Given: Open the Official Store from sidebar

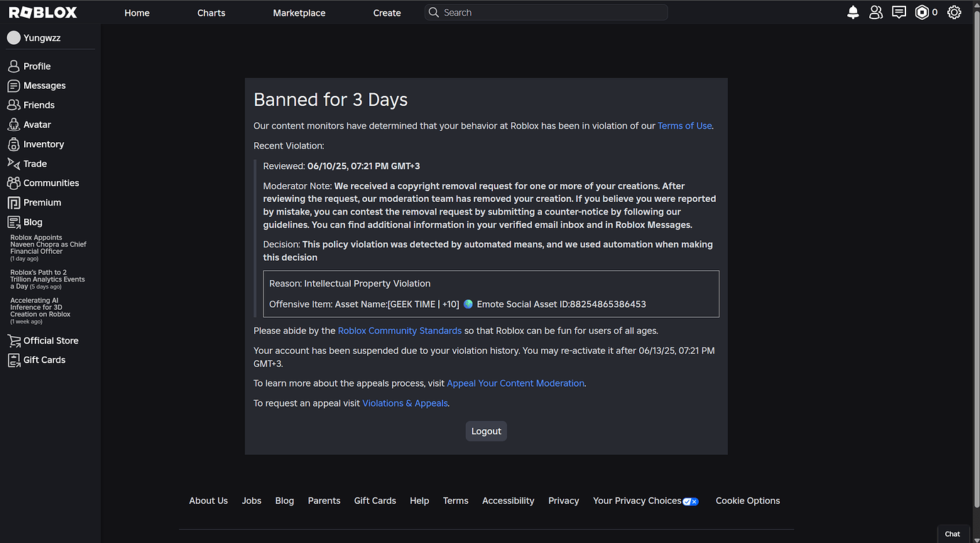Looking at the screenshot, I should pos(50,340).
